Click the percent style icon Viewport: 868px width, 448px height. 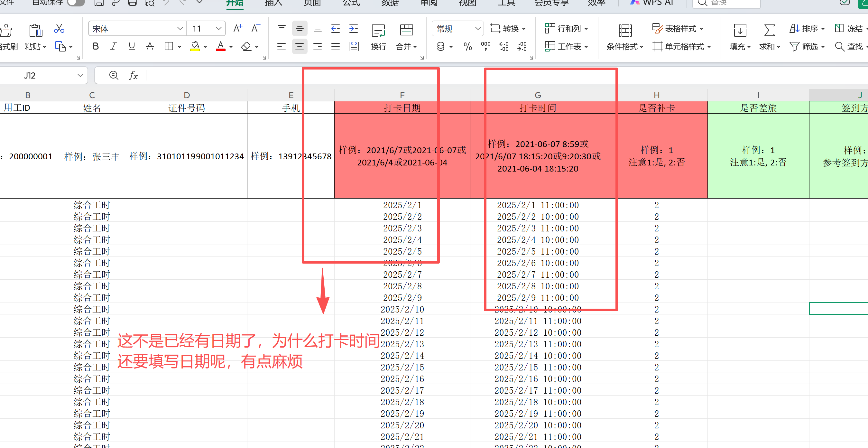[468, 46]
